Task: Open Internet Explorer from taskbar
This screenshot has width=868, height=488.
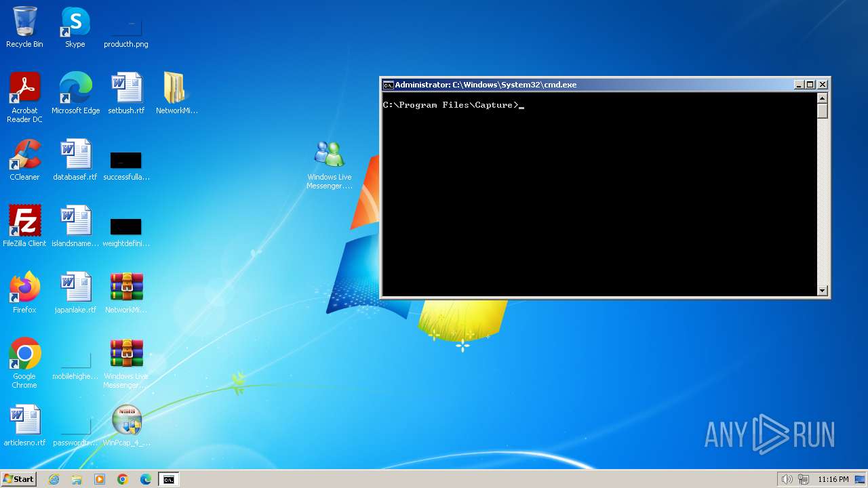Action: click(54, 479)
